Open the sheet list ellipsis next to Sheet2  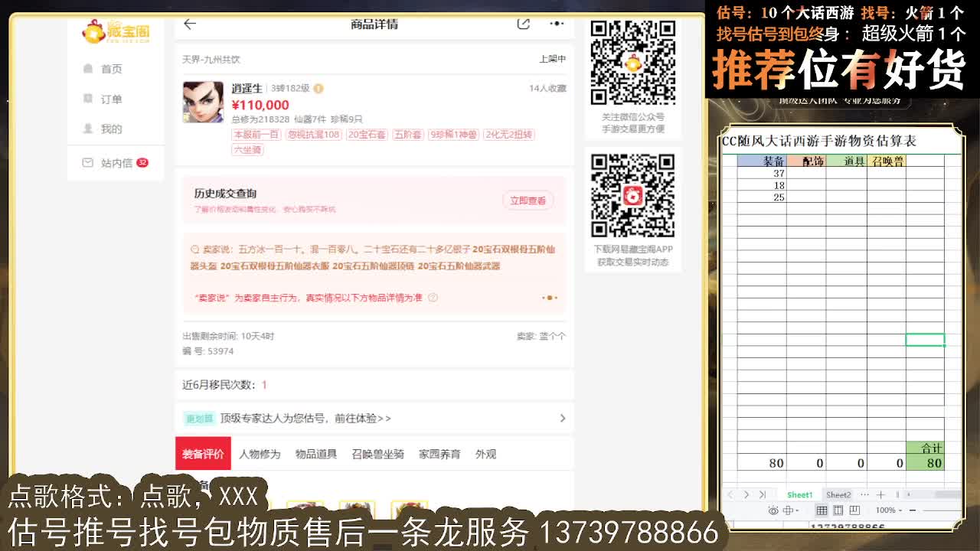[x=865, y=495]
